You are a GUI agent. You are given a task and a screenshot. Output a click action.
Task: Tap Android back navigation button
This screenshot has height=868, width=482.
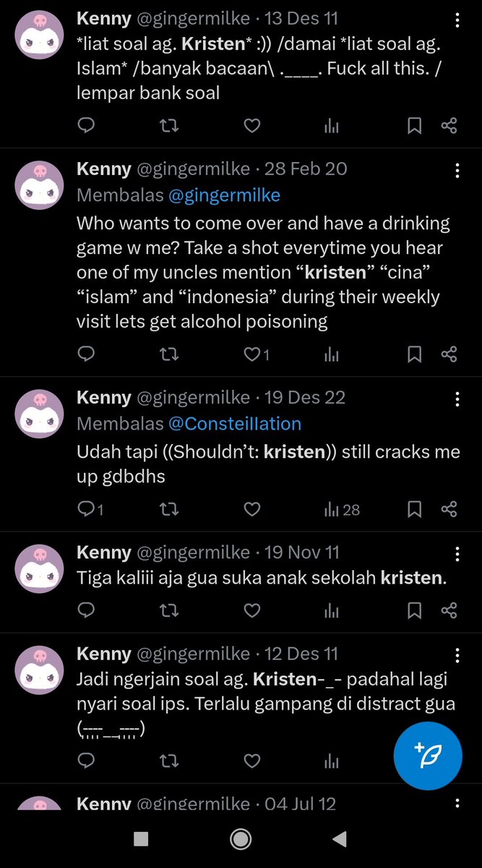339,838
